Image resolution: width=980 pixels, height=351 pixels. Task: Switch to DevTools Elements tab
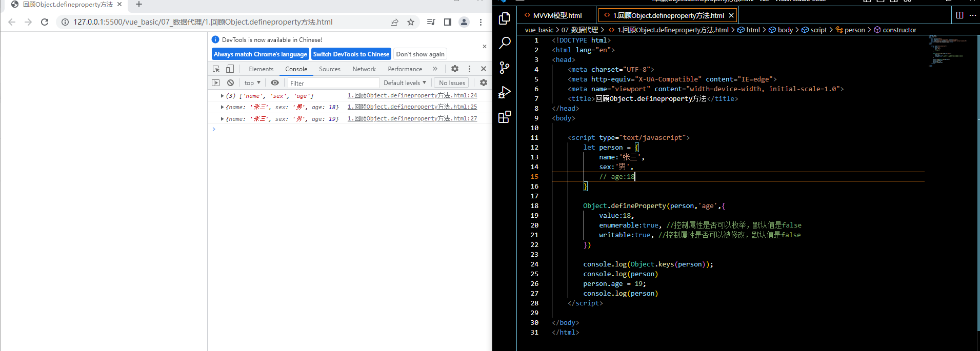click(261, 69)
